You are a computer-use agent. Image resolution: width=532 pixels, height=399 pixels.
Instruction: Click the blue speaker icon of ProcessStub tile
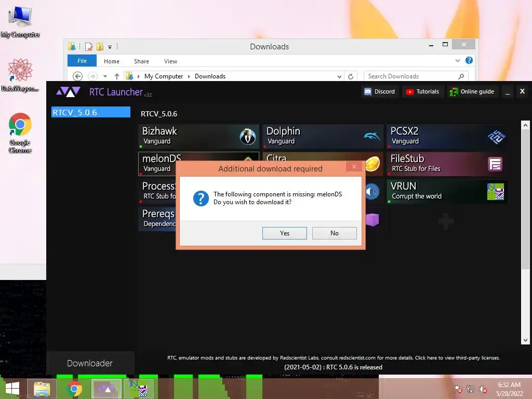[x=372, y=191]
